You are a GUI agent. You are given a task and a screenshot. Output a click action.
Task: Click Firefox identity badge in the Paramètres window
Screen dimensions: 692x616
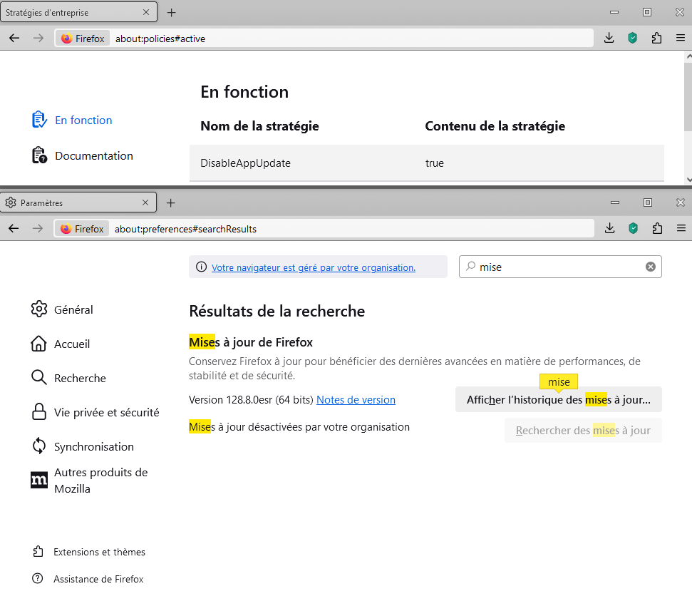click(x=82, y=229)
